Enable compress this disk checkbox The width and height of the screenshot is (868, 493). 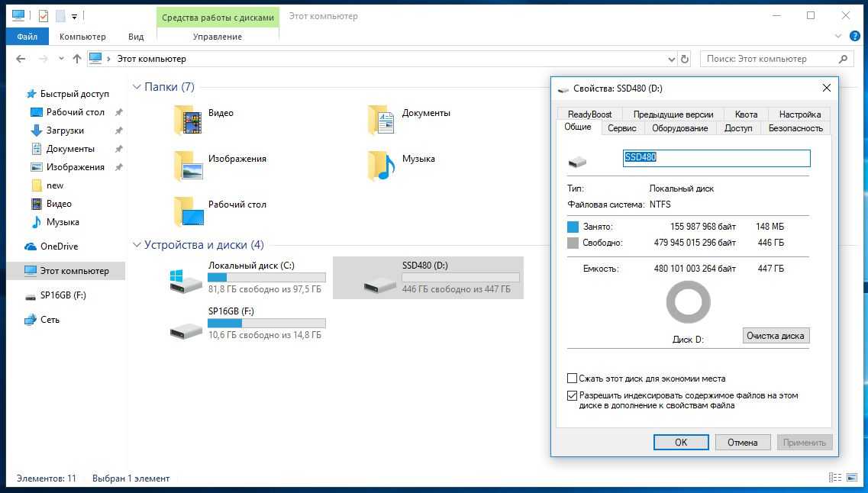click(573, 379)
